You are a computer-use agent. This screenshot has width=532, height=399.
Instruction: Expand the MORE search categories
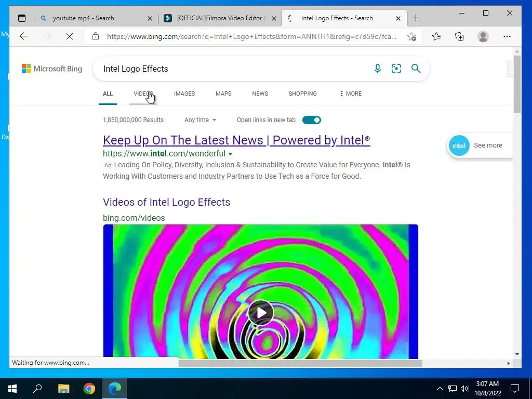click(x=351, y=94)
